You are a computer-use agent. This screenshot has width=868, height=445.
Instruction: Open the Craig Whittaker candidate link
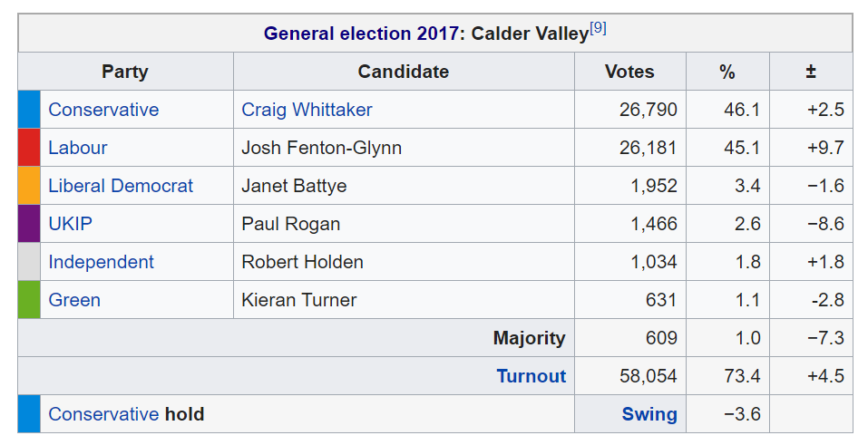click(x=307, y=110)
